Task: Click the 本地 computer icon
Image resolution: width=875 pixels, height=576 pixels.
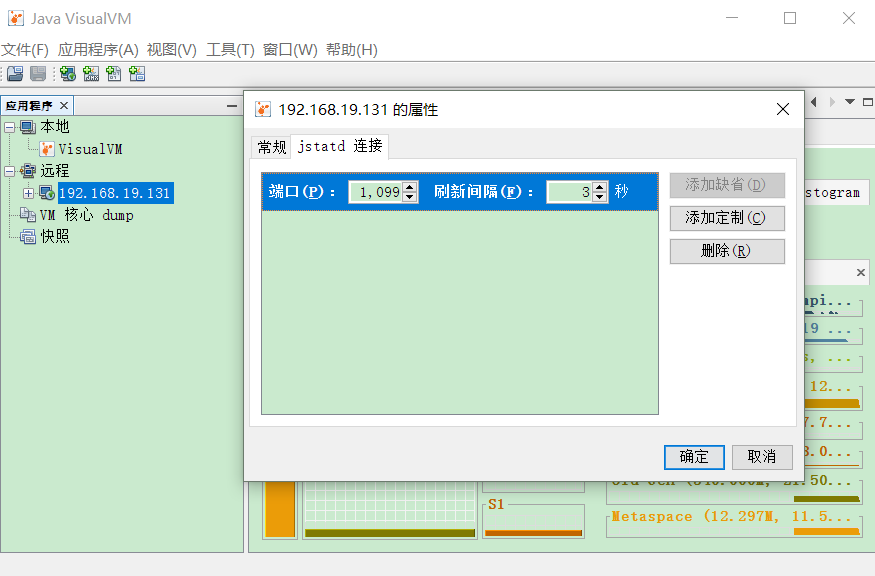Action: click(28, 127)
